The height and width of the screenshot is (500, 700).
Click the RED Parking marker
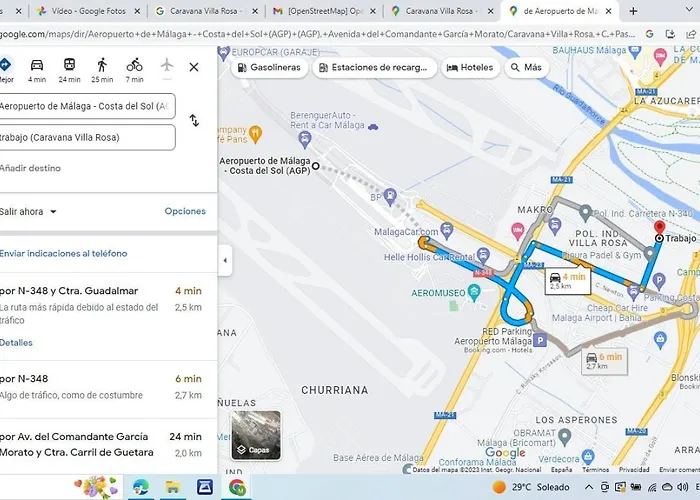[540, 341]
